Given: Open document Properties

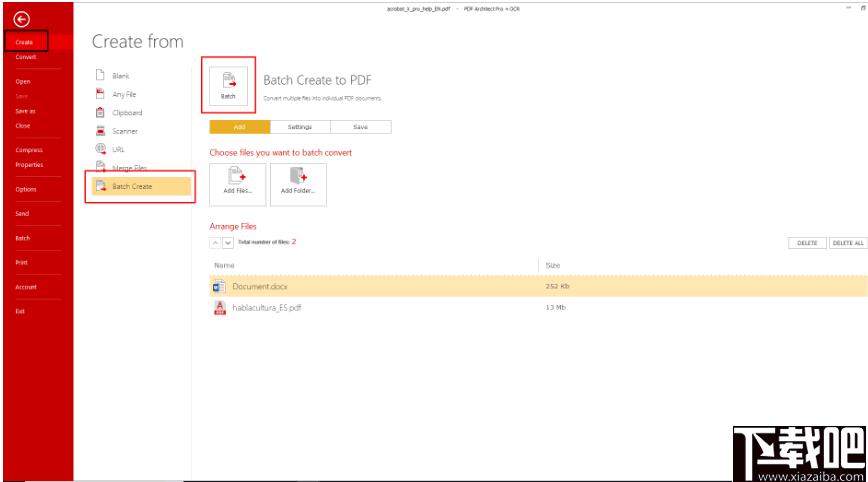Looking at the screenshot, I should coord(29,164).
